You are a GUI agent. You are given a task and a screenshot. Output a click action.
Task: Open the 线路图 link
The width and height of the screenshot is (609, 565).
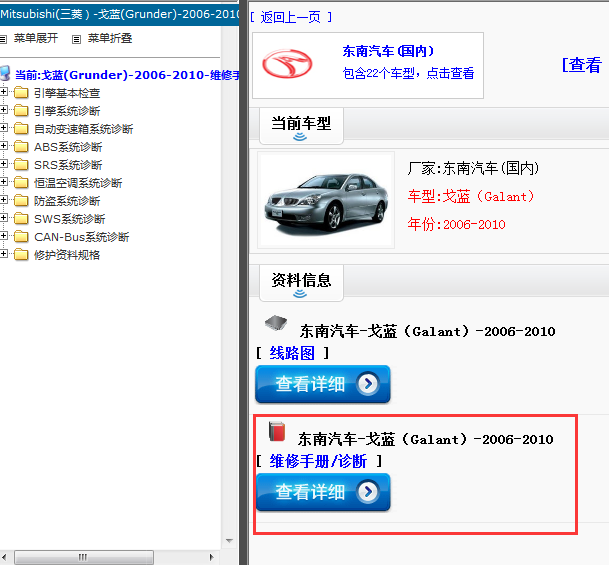(x=292, y=353)
